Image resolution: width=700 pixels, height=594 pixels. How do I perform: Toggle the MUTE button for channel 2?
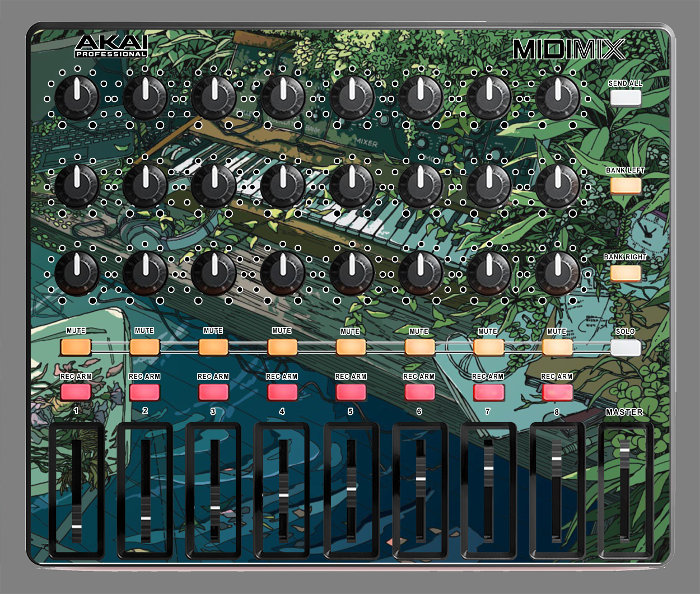pyautogui.click(x=144, y=347)
